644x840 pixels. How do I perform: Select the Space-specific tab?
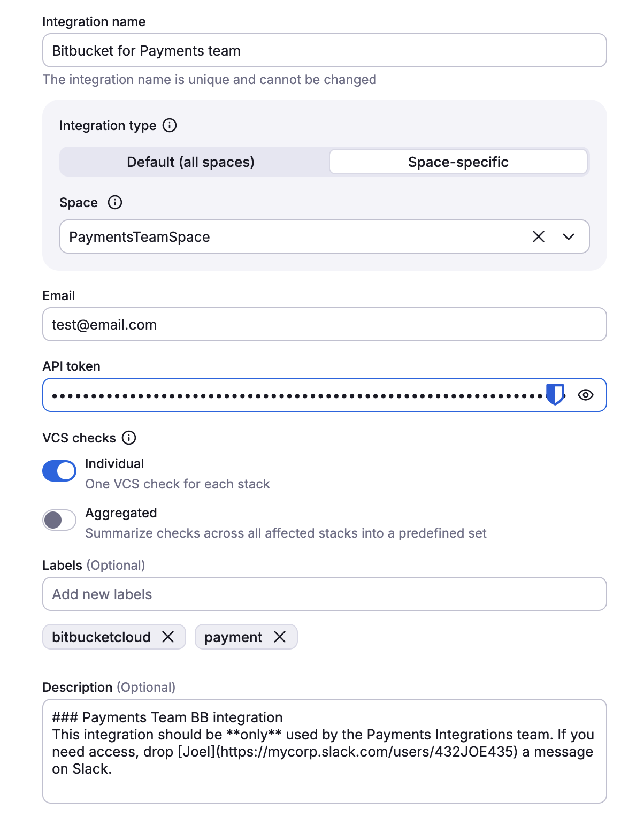coord(458,162)
